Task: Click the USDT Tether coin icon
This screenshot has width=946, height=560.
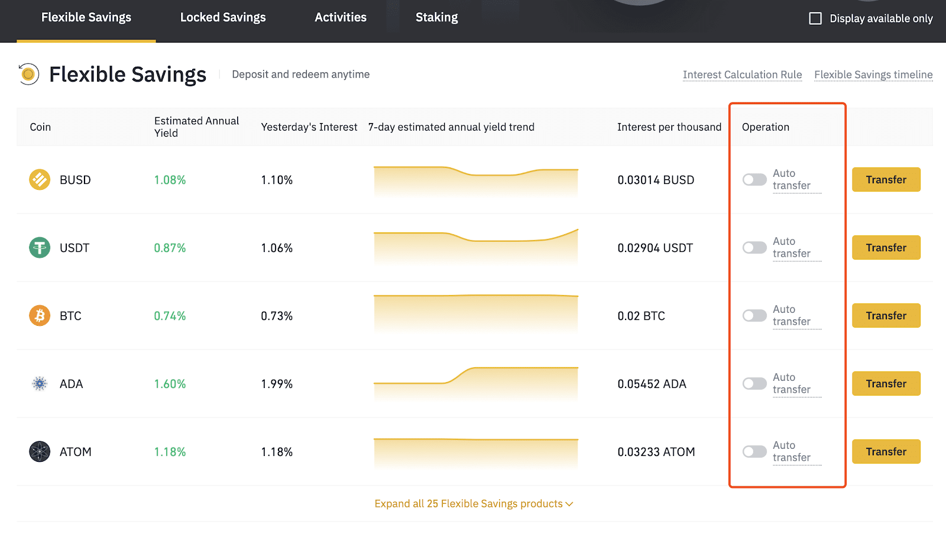Action: [x=40, y=247]
